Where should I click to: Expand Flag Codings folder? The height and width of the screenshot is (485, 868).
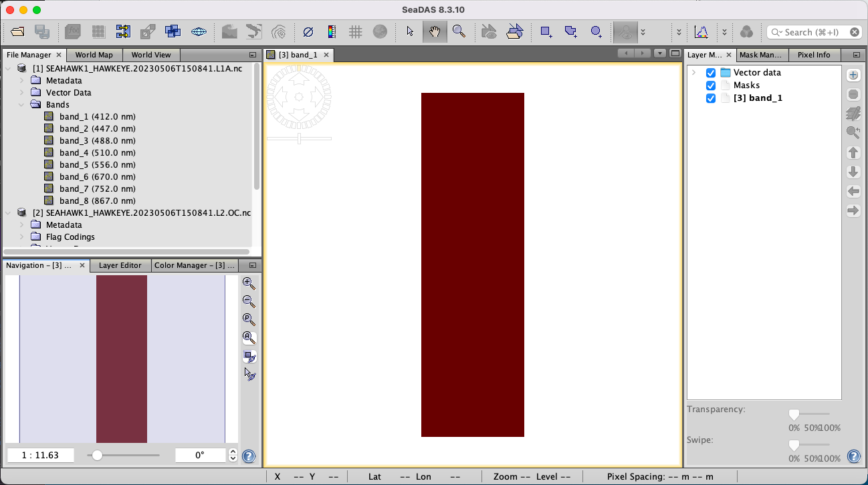(x=21, y=236)
